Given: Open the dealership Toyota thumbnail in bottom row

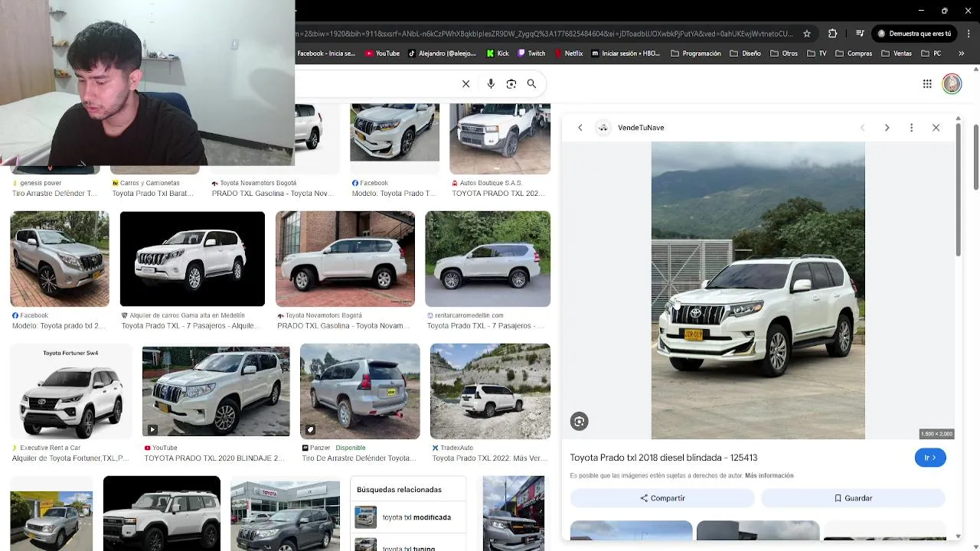Looking at the screenshot, I should pyautogui.click(x=285, y=514).
